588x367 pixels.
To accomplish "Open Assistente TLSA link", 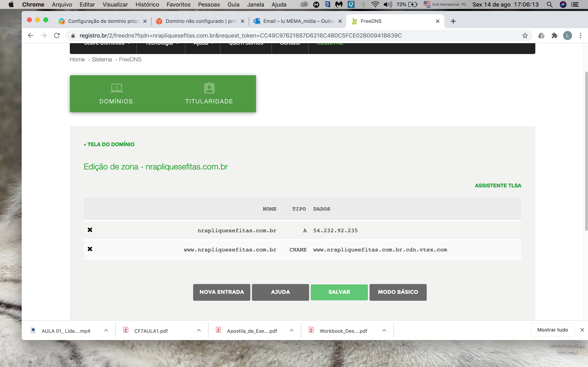I will 498,186.
